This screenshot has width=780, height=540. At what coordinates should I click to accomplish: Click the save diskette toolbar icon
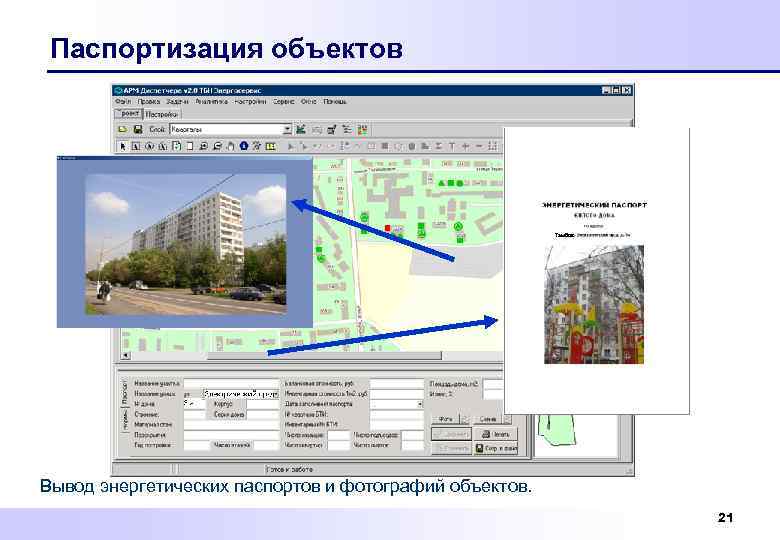coord(138,129)
